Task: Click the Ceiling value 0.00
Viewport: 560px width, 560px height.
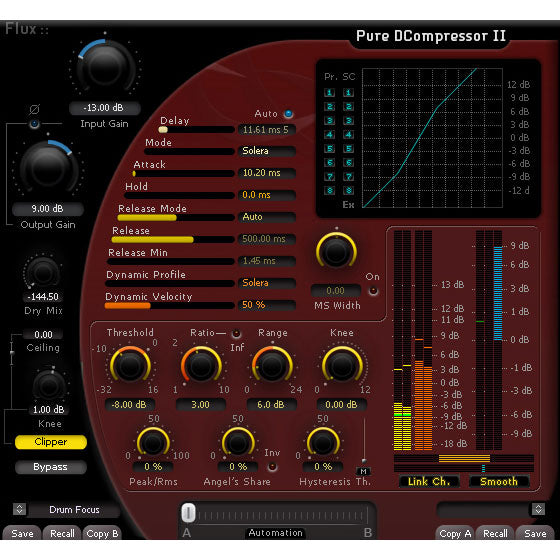Action: pos(43,335)
